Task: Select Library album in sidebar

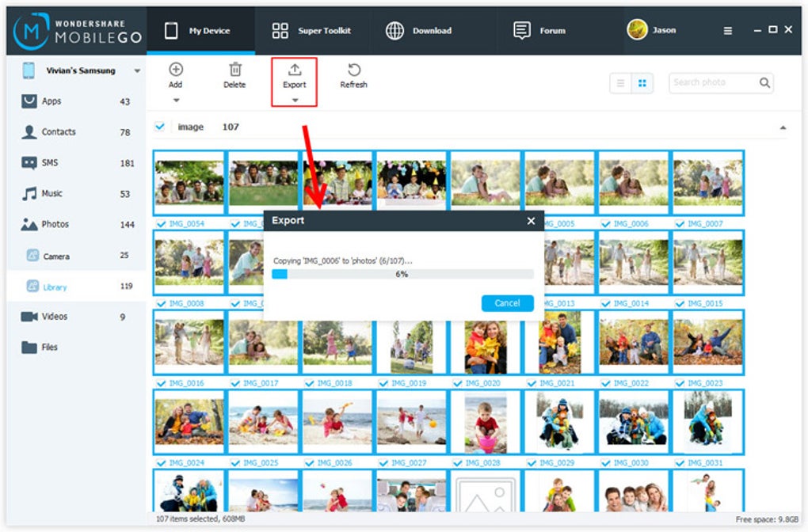Action: 78,287
